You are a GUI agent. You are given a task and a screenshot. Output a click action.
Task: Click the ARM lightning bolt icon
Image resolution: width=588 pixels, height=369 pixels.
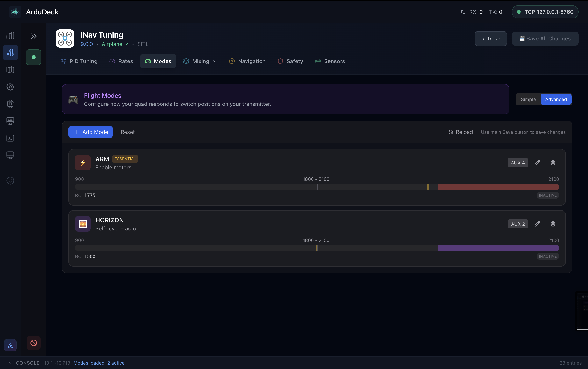point(83,163)
